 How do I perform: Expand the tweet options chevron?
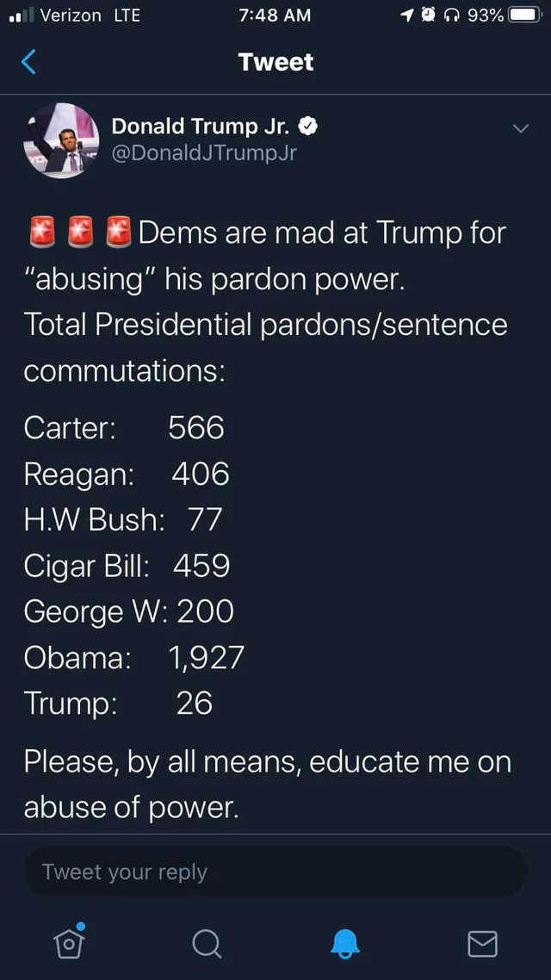520,128
